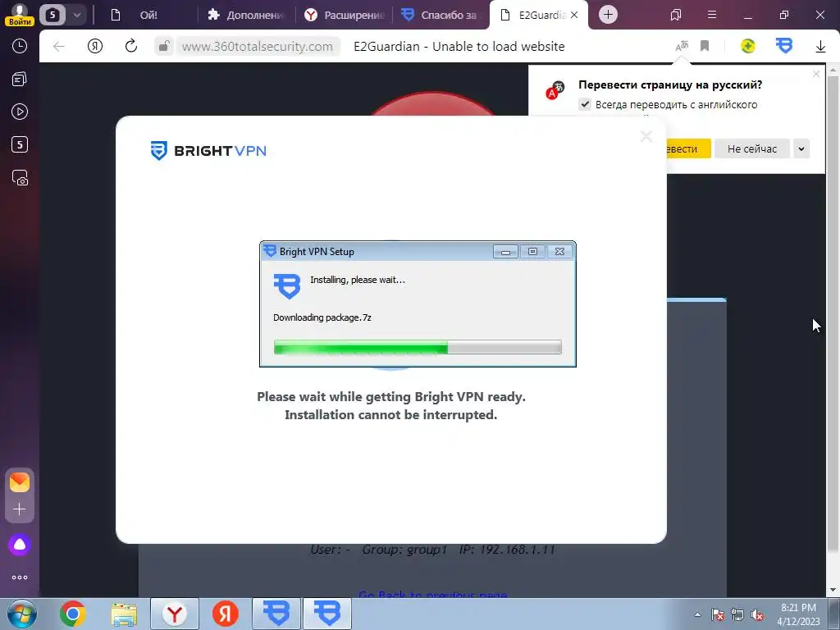The width and height of the screenshot is (840, 630).
Task: Minimize the Bright VPN Setup window
Action: [x=505, y=251]
